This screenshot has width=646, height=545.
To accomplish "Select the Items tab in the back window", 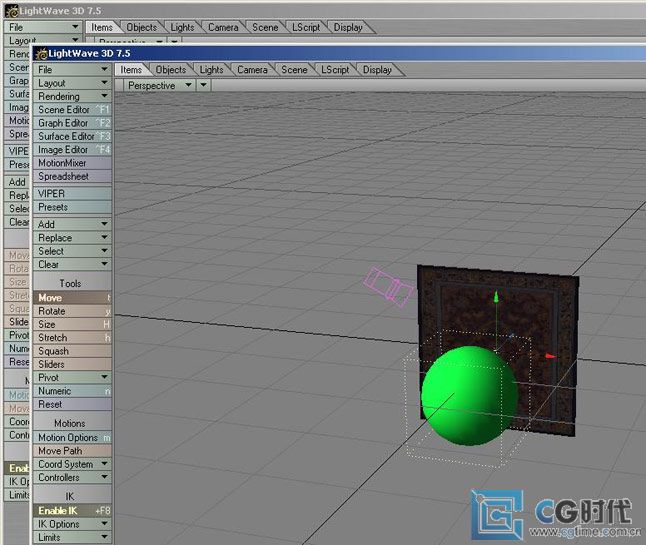I will pyautogui.click(x=101, y=27).
